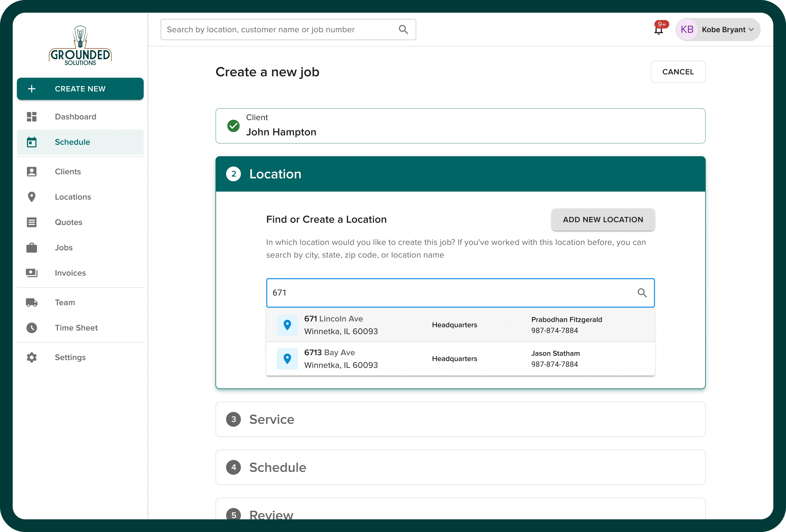Open Quotes in the sidebar
786x532 pixels.
(x=80, y=222)
